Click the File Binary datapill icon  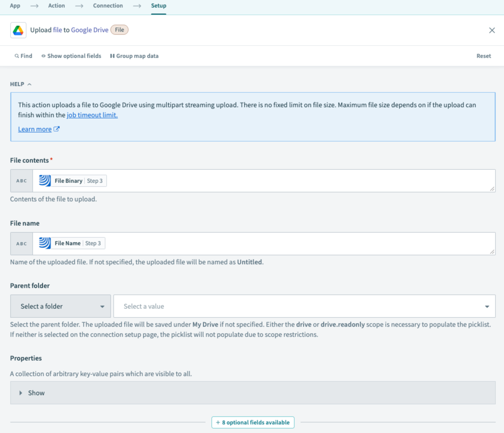[x=45, y=181]
